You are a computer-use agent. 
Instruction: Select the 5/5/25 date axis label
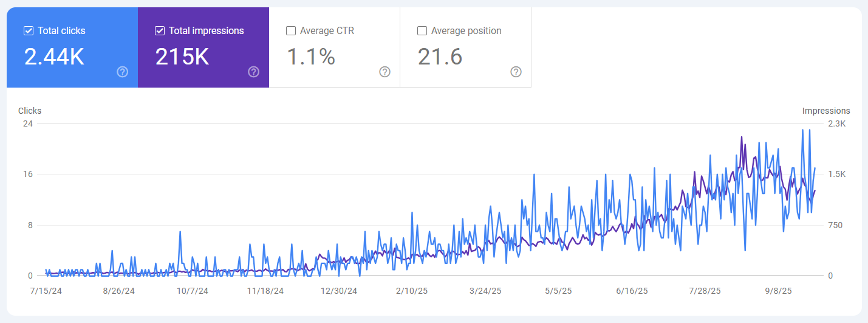tap(558, 291)
